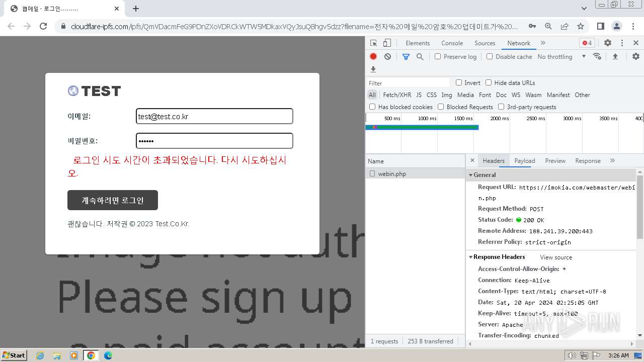Screen dimensions: 644x362
Task: Filter requests by Fetch/XHR
Action: tap(397, 95)
